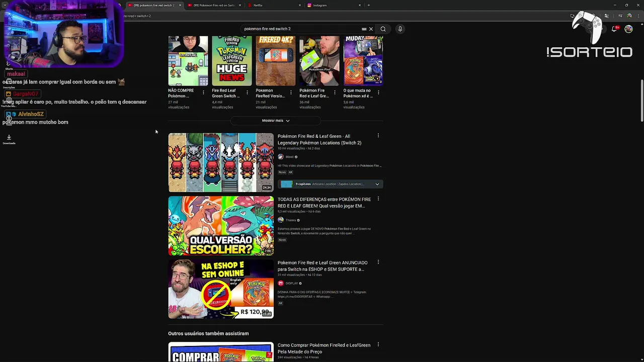Viewport: 644px width, 362px height.
Task: Open the on-screen keyboard icon in the search box
Action: [364, 29]
